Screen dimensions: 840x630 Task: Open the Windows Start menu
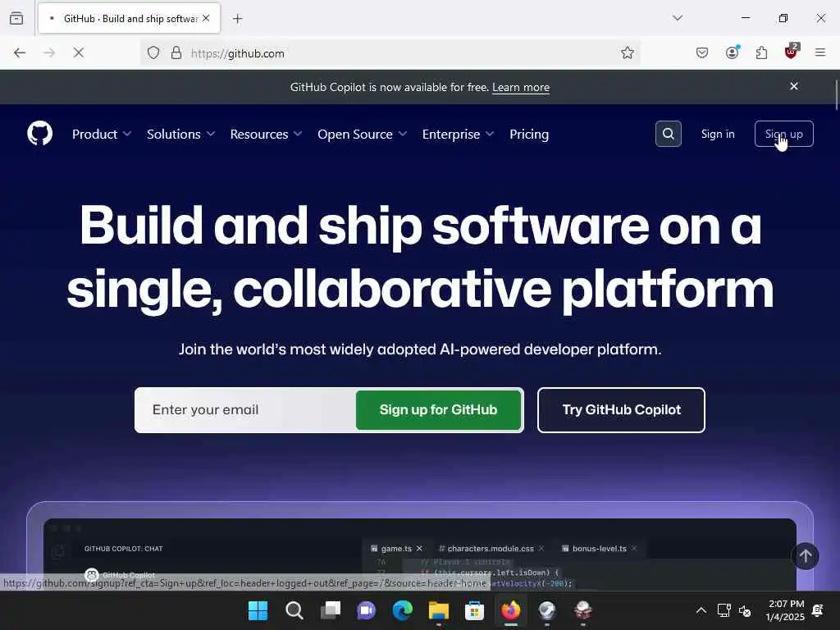pos(258,610)
